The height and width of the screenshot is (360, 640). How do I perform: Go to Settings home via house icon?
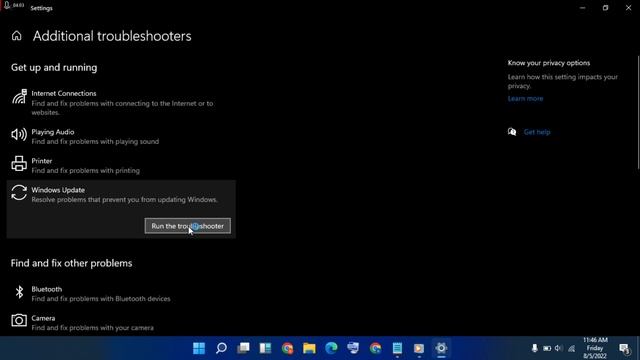[16, 36]
